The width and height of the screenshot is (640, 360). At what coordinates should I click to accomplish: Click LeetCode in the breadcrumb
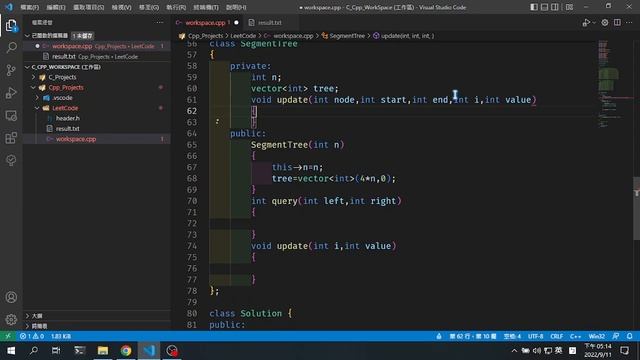[x=243, y=36]
